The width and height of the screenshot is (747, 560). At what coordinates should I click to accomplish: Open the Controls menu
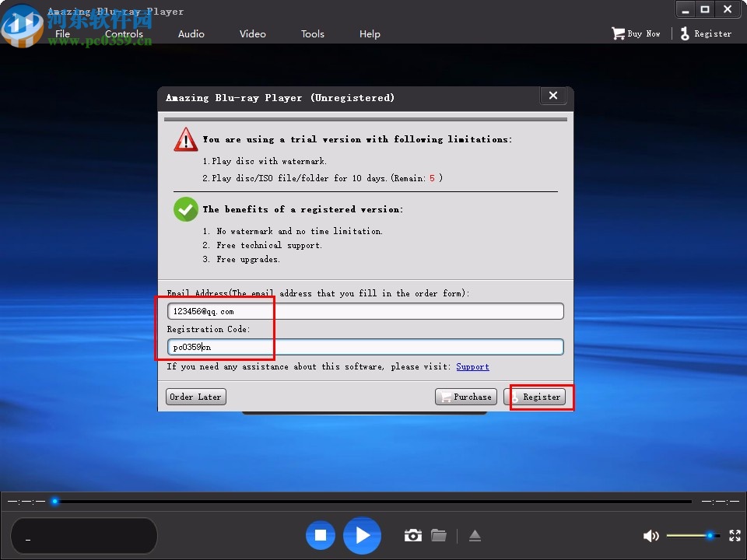click(124, 33)
